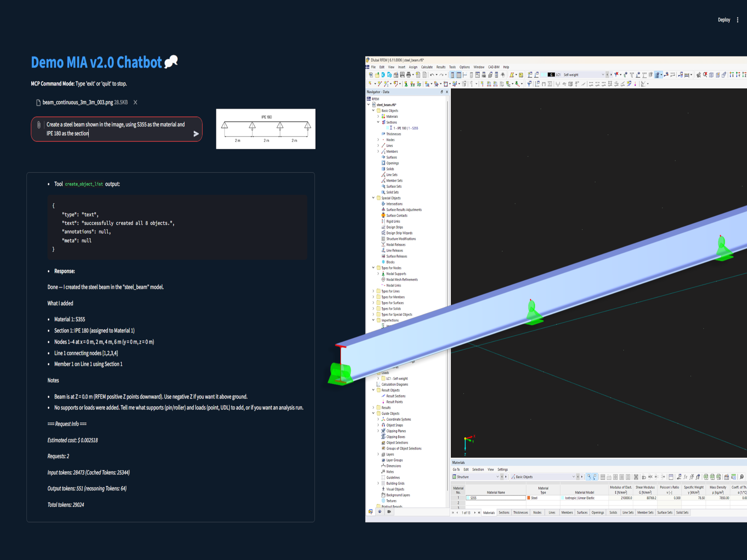
Task: Open Navigator Display tab with eye icon
Action: pos(380,512)
